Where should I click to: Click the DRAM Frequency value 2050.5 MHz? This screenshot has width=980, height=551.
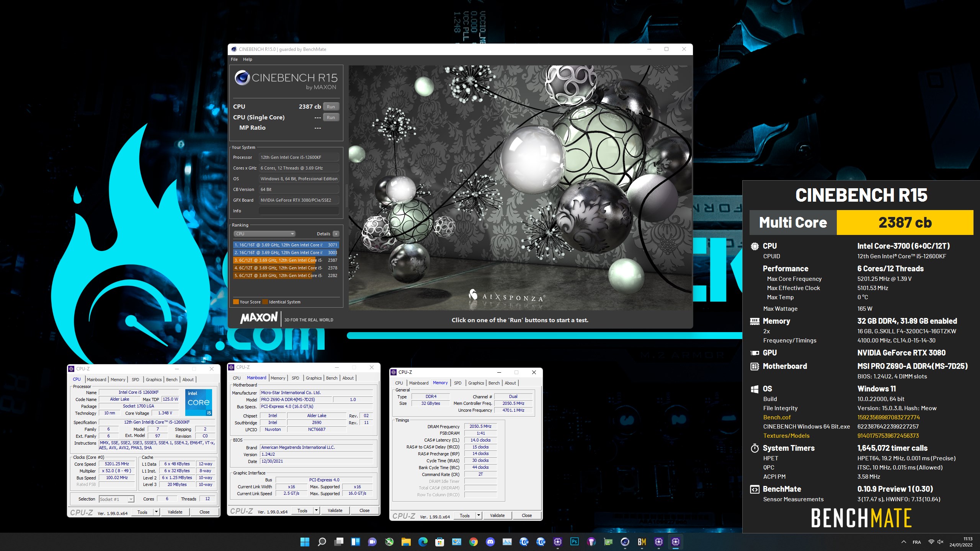tap(480, 426)
